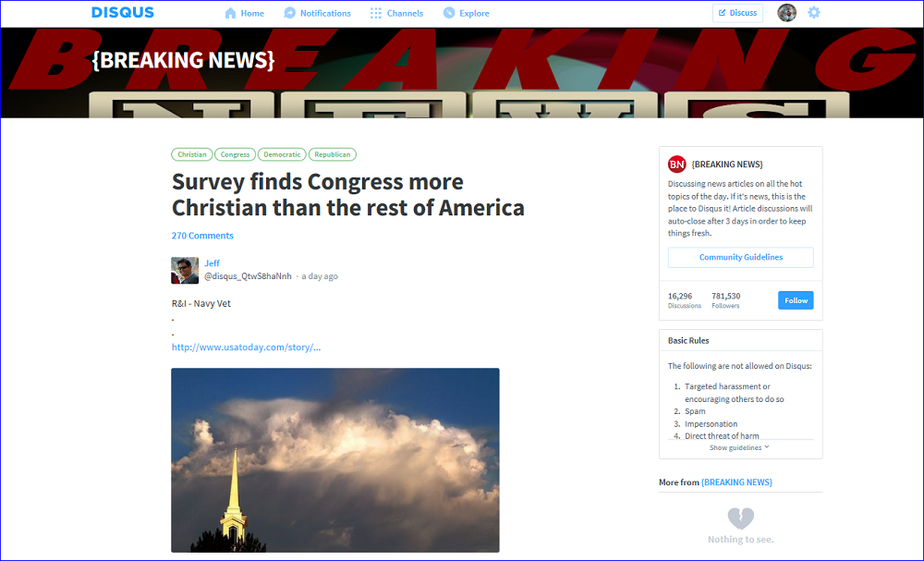
Task: Click the Disqus logo
Action: 123,13
